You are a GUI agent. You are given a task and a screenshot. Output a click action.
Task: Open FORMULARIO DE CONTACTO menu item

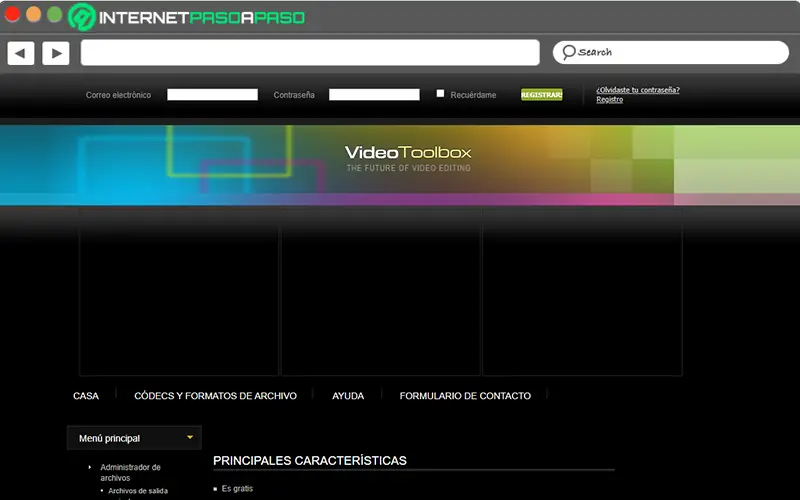465,396
